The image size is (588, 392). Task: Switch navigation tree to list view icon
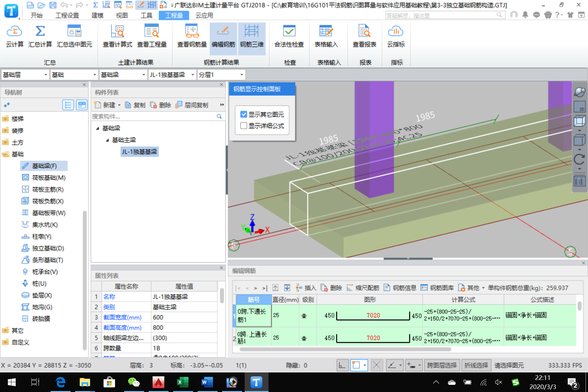pyautogui.click(x=68, y=105)
